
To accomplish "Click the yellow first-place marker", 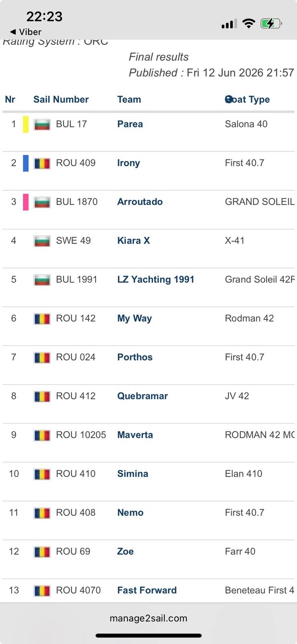I will coord(26,124).
